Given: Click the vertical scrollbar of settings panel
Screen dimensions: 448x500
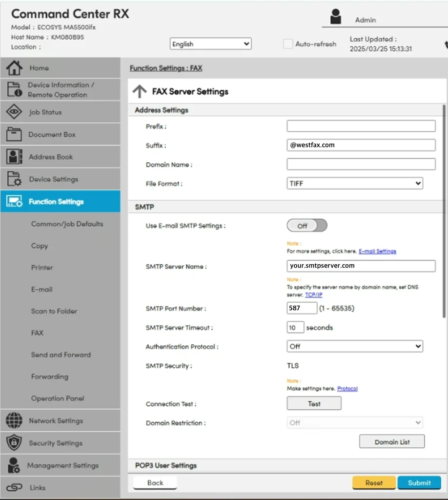Looking at the screenshot, I should coord(444,210).
